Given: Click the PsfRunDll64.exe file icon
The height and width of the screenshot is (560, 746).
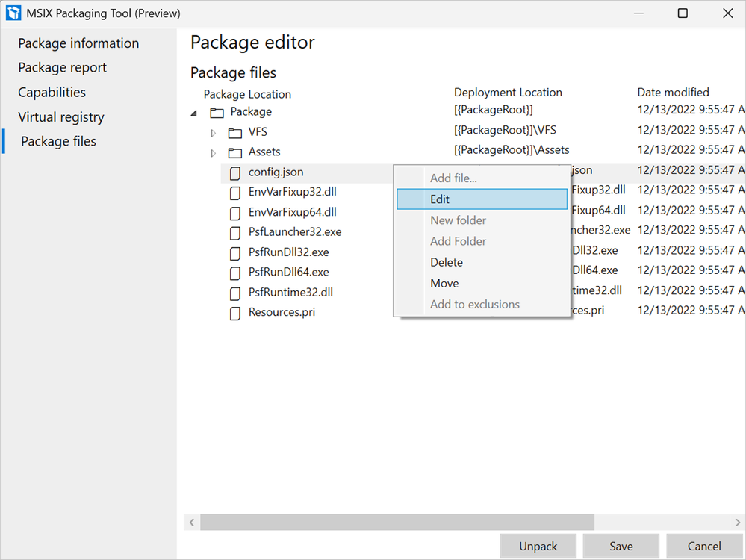Looking at the screenshot, I should (x=235, y=273).
